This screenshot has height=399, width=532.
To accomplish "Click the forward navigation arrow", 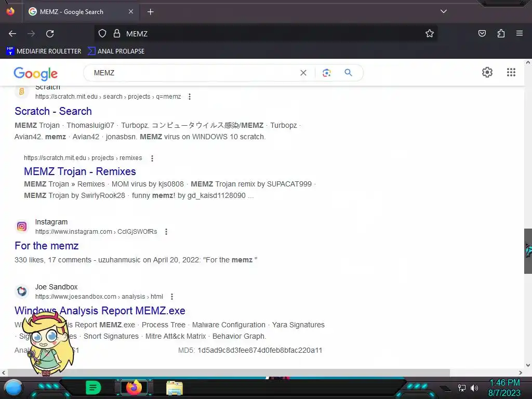I will tap(31, 34).
